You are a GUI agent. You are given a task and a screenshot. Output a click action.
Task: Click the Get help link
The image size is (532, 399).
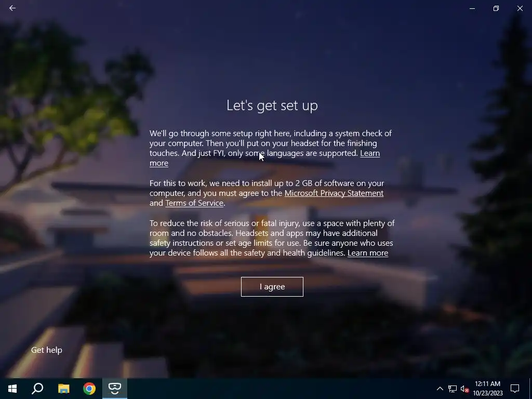click(46, 350)
